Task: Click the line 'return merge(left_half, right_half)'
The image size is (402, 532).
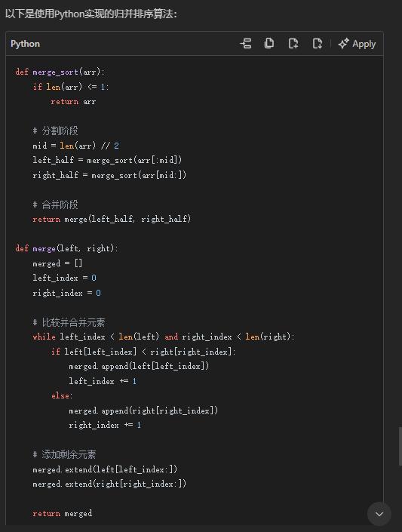Action: 112,219
